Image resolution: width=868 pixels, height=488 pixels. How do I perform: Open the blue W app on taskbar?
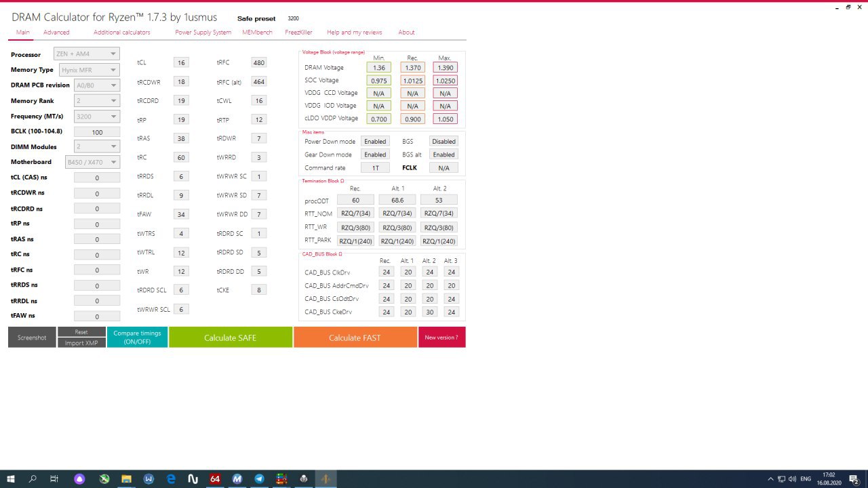pyautogui.click(x=149, y=479)
